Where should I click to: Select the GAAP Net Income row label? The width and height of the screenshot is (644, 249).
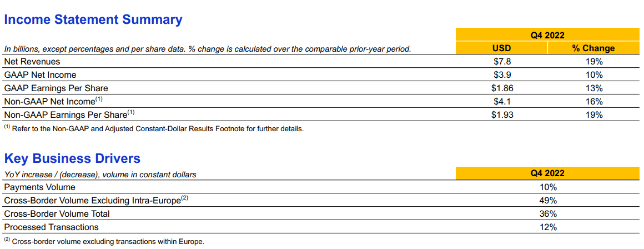(40, 75)
